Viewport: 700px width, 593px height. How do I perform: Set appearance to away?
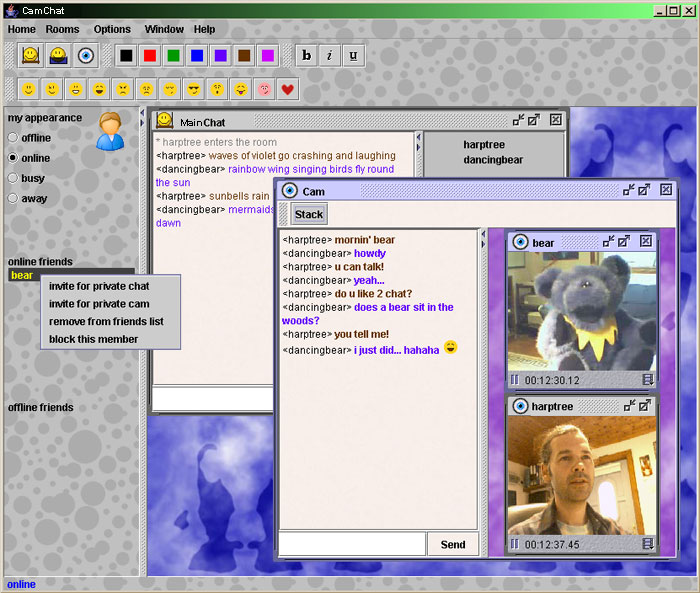tap(13, 198)
